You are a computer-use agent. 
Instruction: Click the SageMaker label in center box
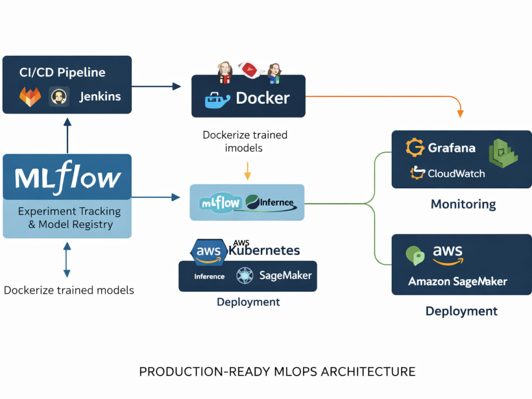coord(285,275)
